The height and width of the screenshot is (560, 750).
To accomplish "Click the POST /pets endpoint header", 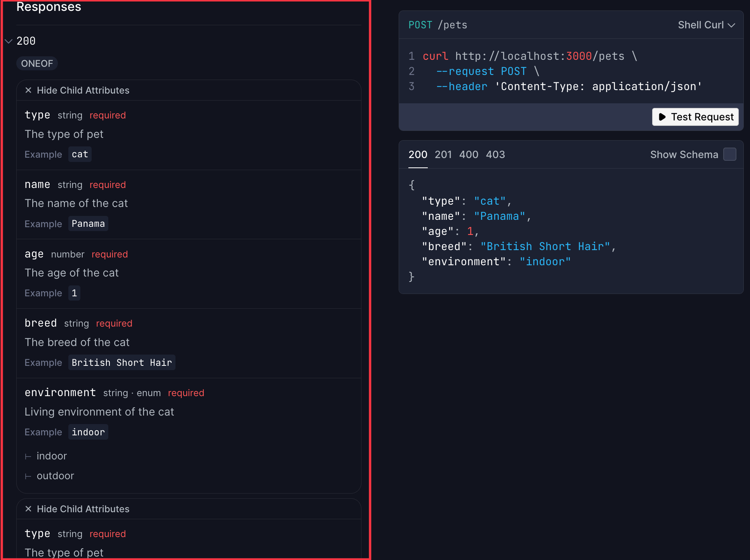I will click(438, 24).
